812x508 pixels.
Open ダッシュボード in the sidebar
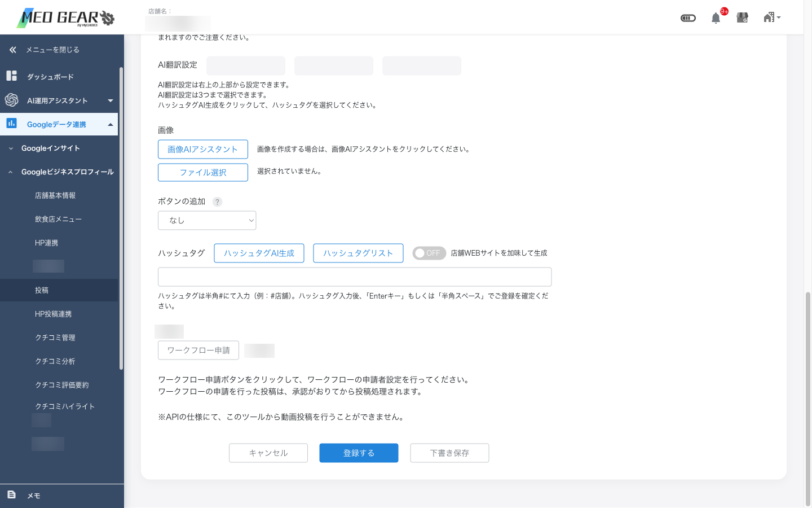pyautogui.click(x=50, y=77)
